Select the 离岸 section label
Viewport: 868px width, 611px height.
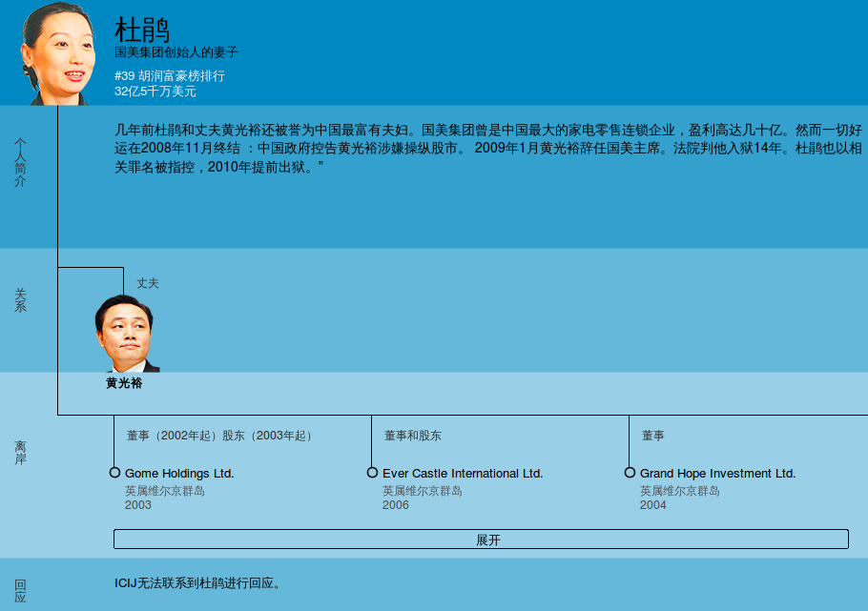point(20,453)
